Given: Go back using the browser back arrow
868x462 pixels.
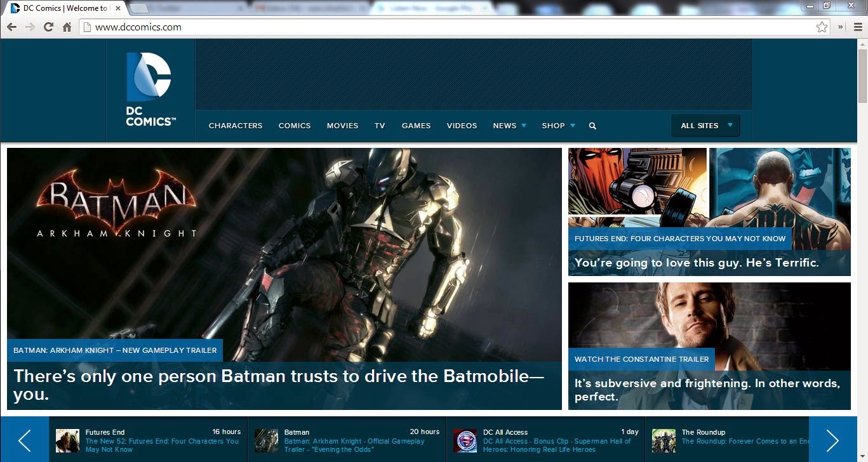Looking at the screenshot, I should point(11,27).
